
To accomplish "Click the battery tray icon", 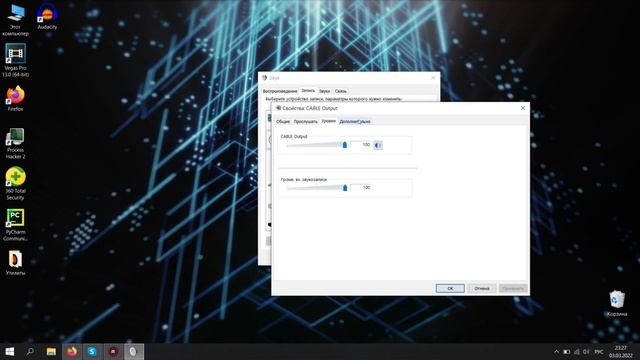I will point(567,351).
